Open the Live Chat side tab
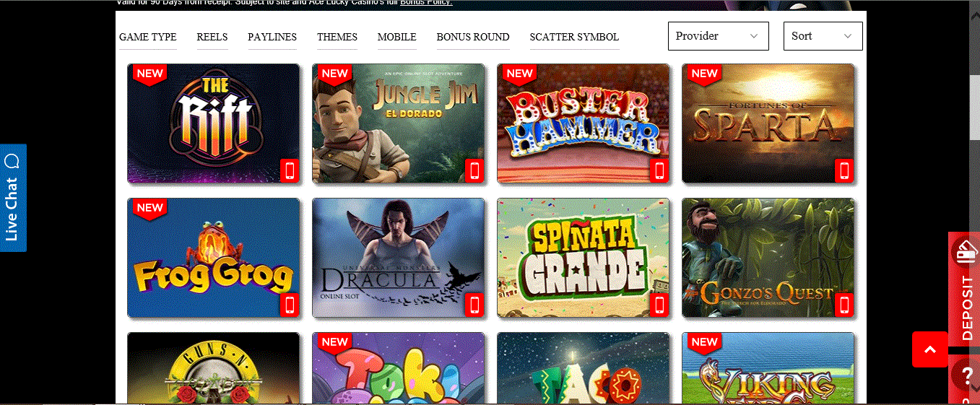 (13, 198)
